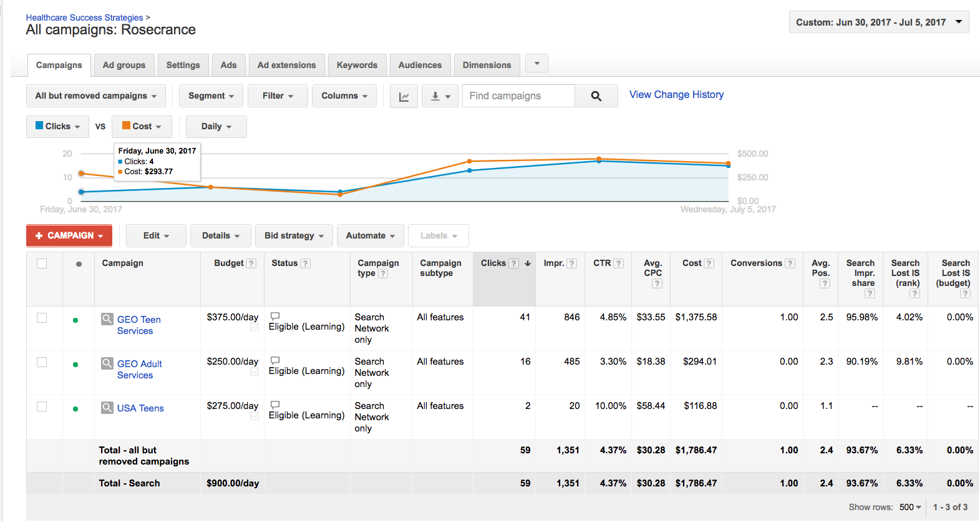
Task: Click green status dot for GEO Teen Services
Action: (75, 320)
